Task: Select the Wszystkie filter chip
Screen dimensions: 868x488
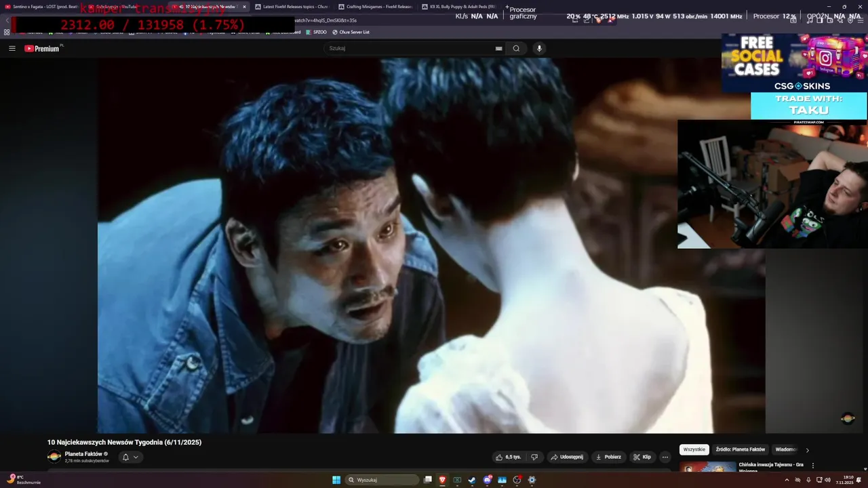Action: (x=694, y=449)
